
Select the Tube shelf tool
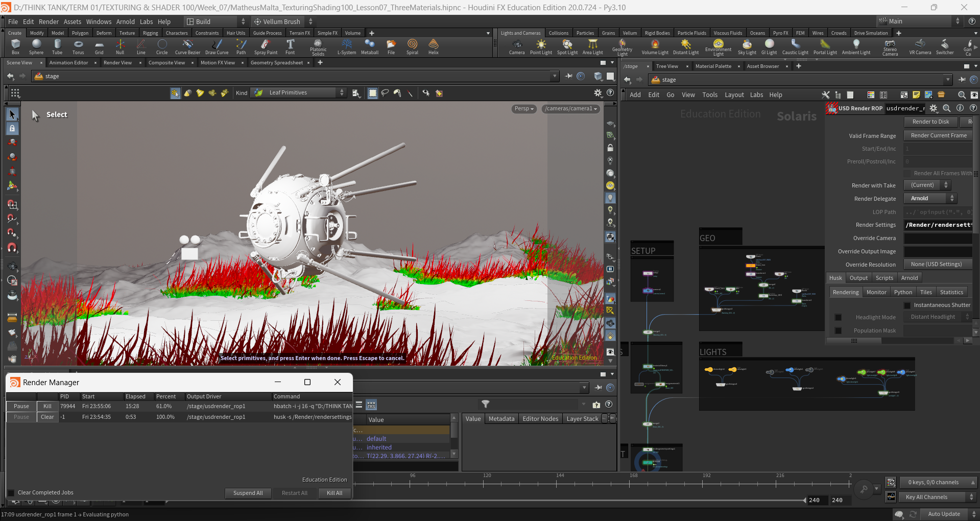coord(57,46)
